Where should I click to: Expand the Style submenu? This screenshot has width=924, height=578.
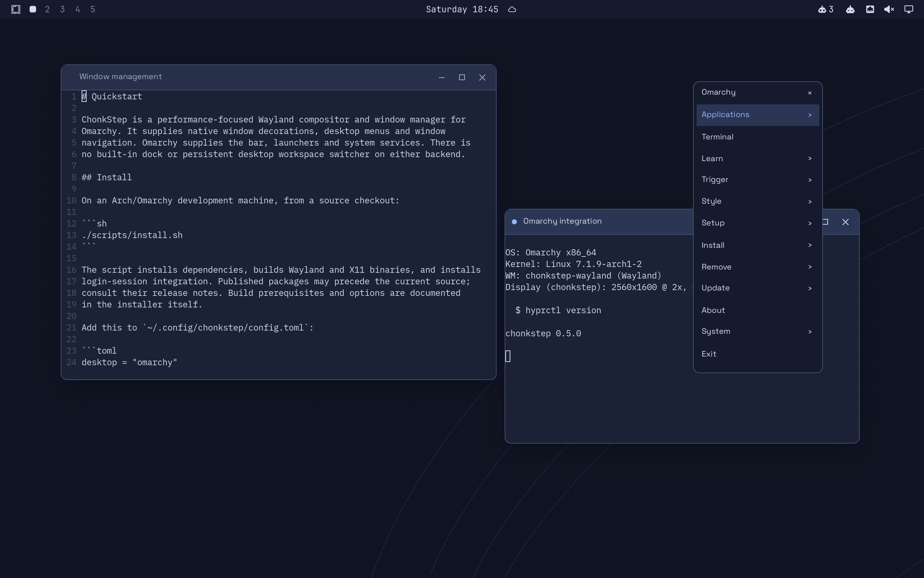click(758, 201)
